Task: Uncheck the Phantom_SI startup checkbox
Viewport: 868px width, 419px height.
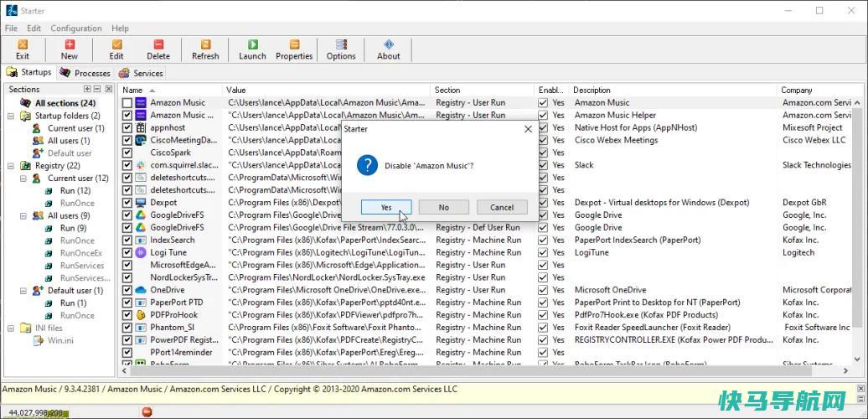Action: pyautogui.click(x=127, y=328)
